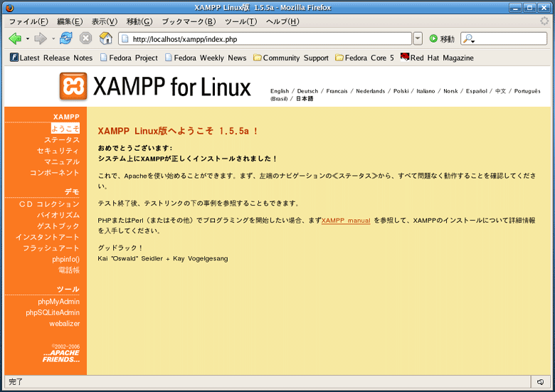555x392 pixels.
Task: Click the status bar icon at bottom right
Action: [540, 382]
